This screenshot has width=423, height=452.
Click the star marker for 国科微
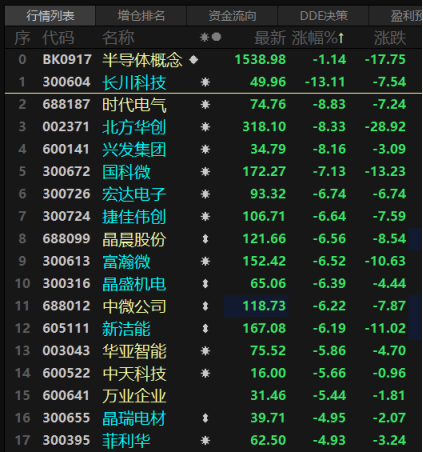[x=205, y=171]
